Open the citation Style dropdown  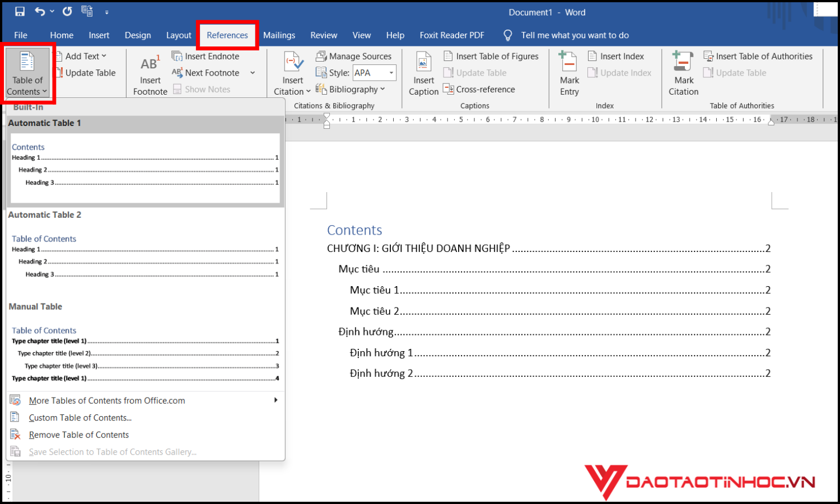391,73
